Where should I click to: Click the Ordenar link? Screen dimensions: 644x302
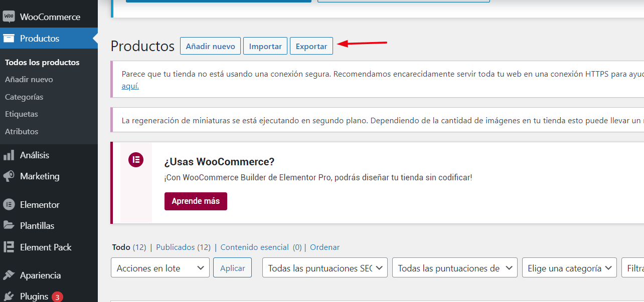point(325,247)
